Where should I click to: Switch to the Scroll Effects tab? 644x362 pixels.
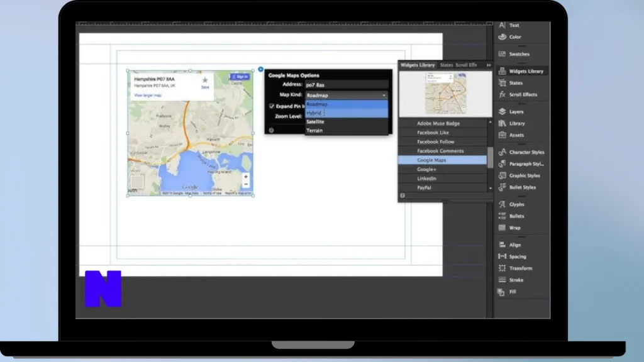pyautogui.click(x=466, y=65)
